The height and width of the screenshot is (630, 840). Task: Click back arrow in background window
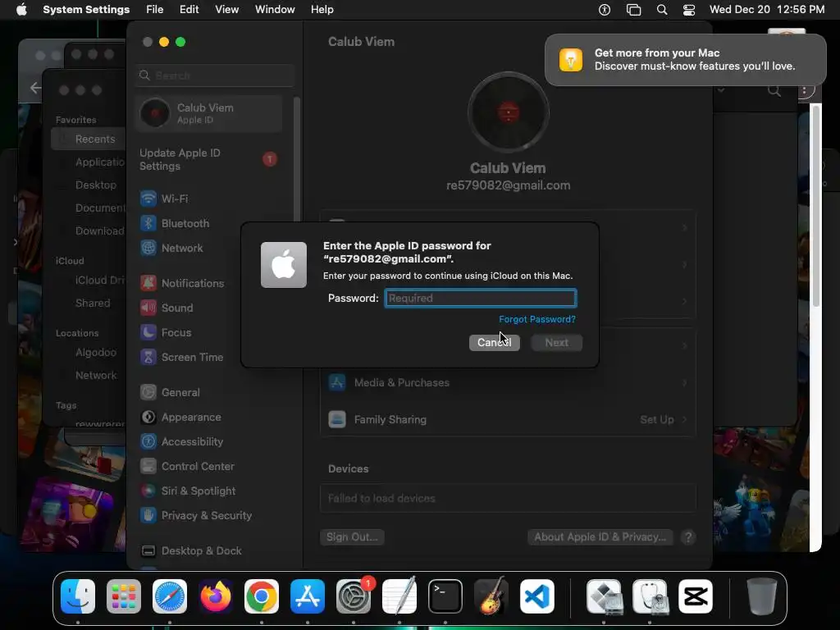point(35,88)
